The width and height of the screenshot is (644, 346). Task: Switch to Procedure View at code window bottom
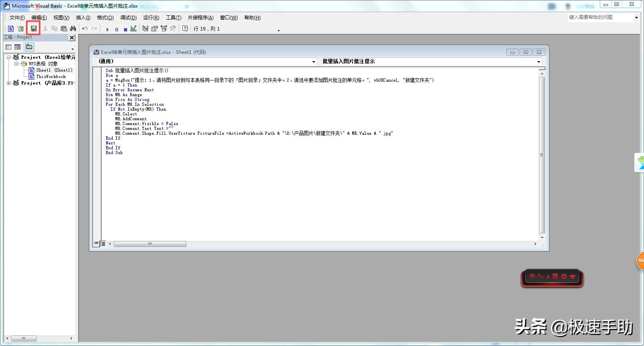pyautogui.click(x=96, y=243)
